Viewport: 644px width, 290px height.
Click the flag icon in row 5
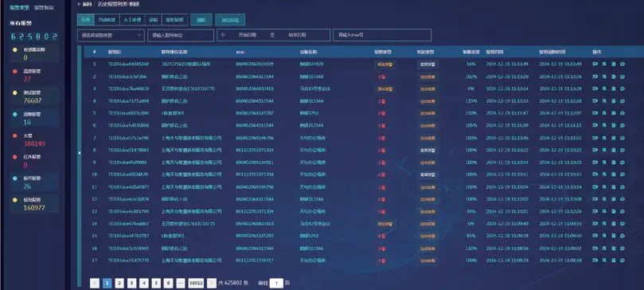coord(604,113)
